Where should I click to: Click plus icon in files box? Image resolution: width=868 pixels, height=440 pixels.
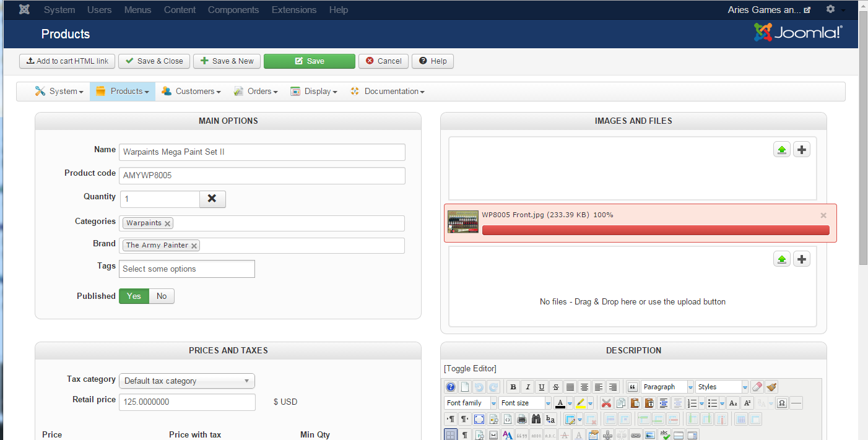(802, 259)
